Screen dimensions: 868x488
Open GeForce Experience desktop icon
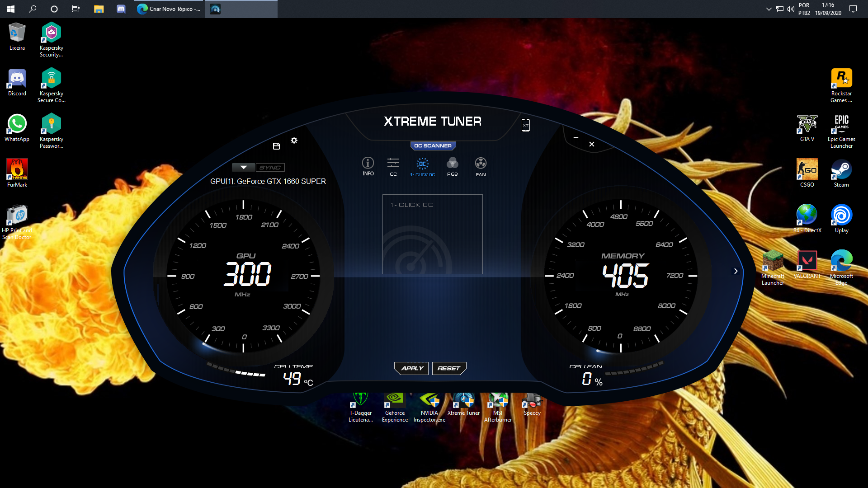coord(395,408)
